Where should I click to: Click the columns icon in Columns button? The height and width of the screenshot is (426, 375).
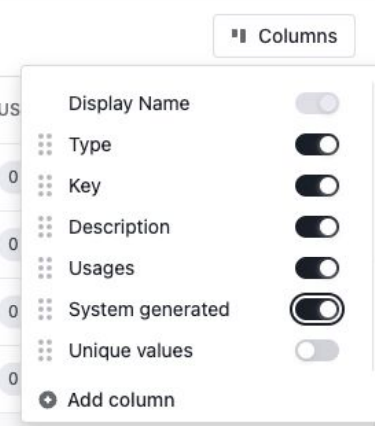pos(239,36)
